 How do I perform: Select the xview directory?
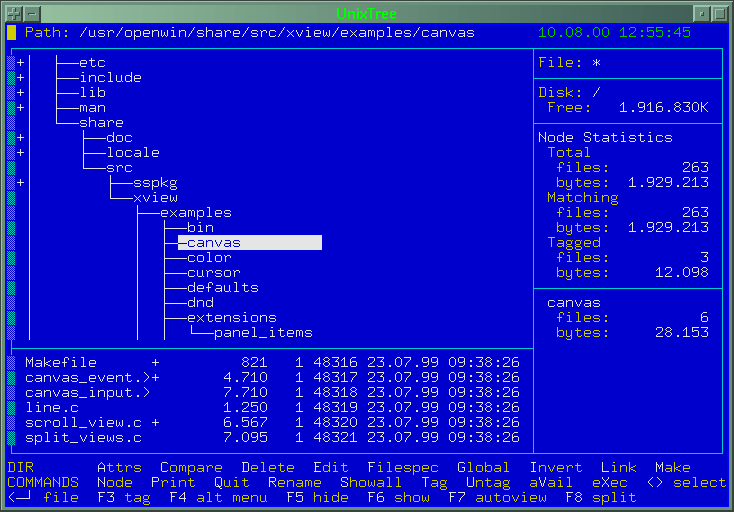click(x=155, y=197)
